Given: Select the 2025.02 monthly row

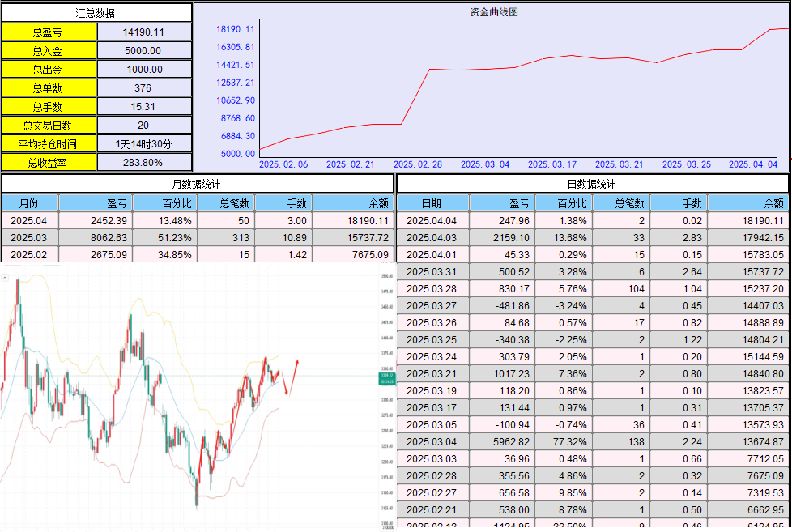Looking at the screenshot, I should (x=197, y=254).
